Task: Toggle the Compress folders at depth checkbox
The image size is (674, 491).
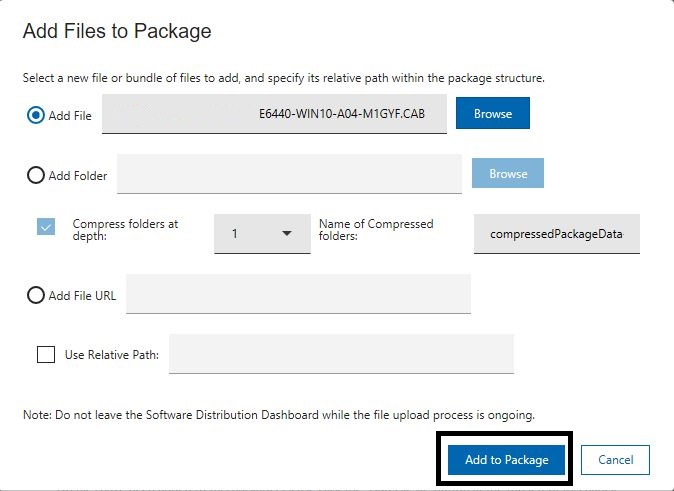Action: [46, 227]
